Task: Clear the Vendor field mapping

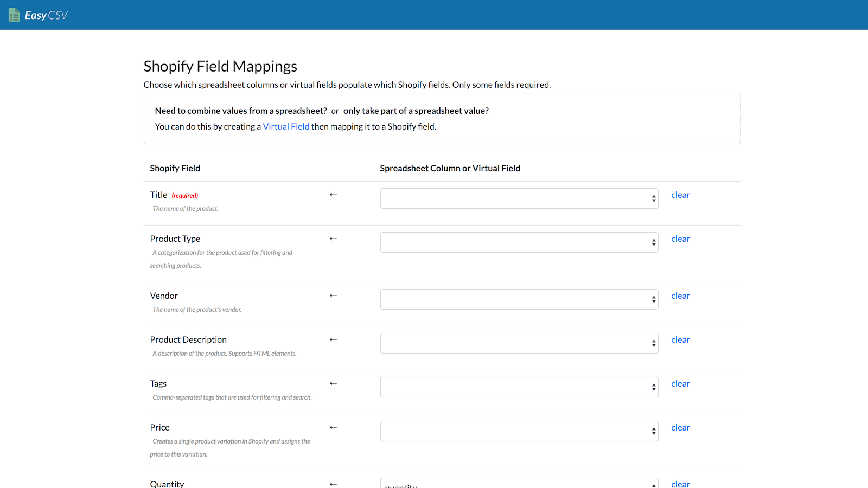Action: (x=680, y=296)
